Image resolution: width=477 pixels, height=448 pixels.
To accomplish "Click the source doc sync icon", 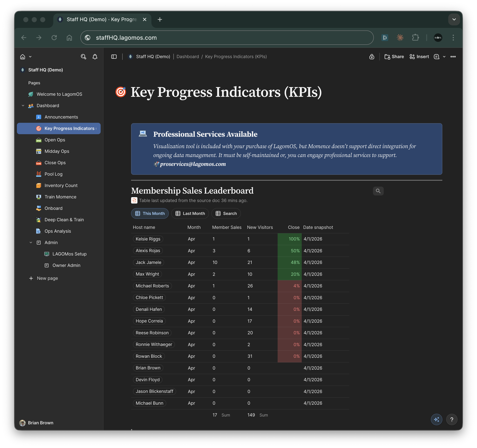I will (x=134, y=200).
